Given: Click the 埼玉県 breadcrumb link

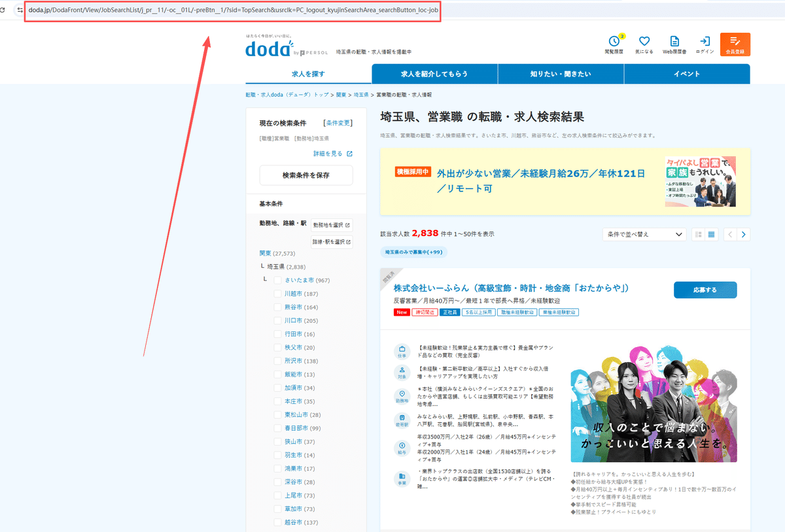Looking at the screenshot, I should point(361,95).
